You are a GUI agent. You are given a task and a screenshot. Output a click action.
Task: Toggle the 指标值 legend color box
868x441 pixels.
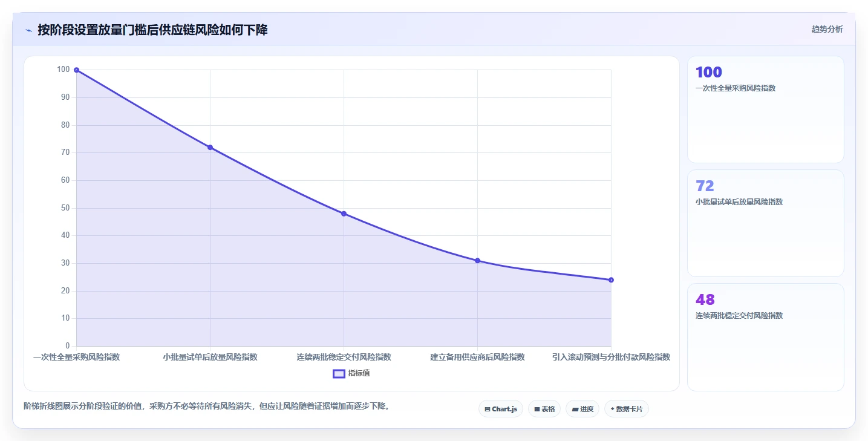[339, 374]
